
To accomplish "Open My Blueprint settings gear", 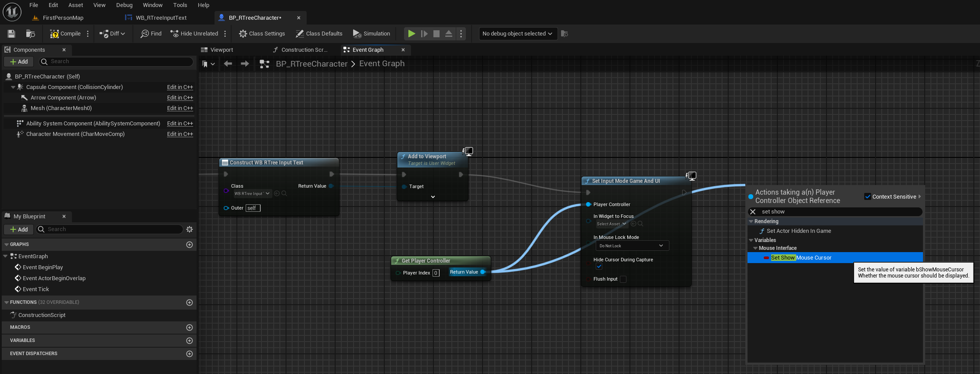I will [190, 229].
